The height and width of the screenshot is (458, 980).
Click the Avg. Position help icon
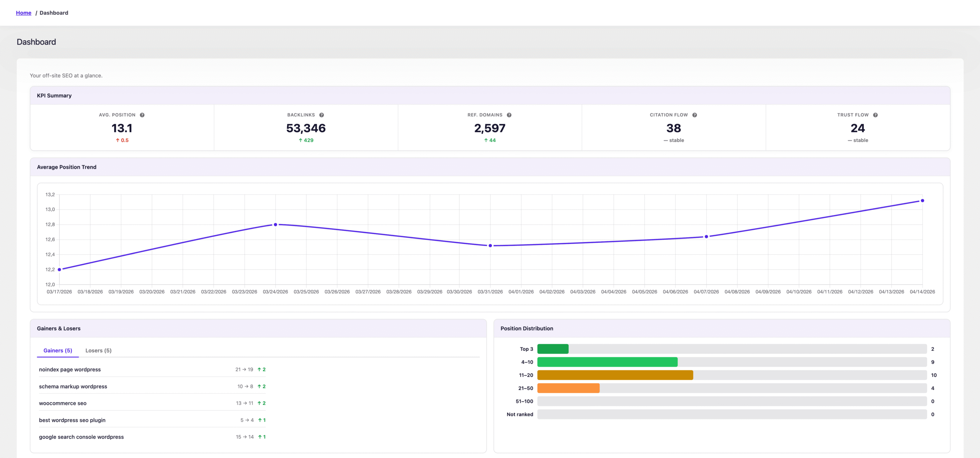pos(142,115)
